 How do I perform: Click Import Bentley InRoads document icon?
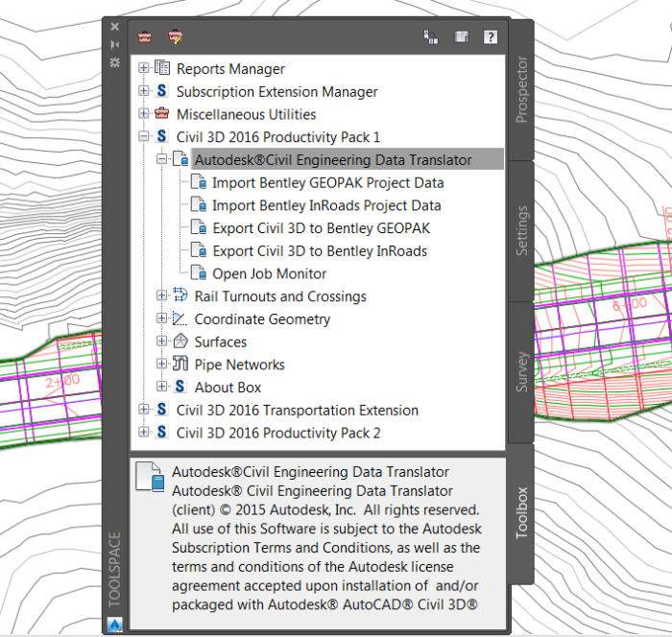[198, 204]
